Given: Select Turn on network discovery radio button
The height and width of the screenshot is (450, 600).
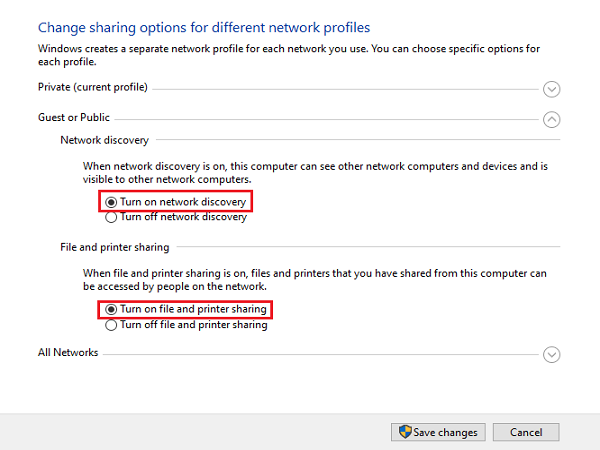Looking at the screenshot, I should (x=111, y=202).
